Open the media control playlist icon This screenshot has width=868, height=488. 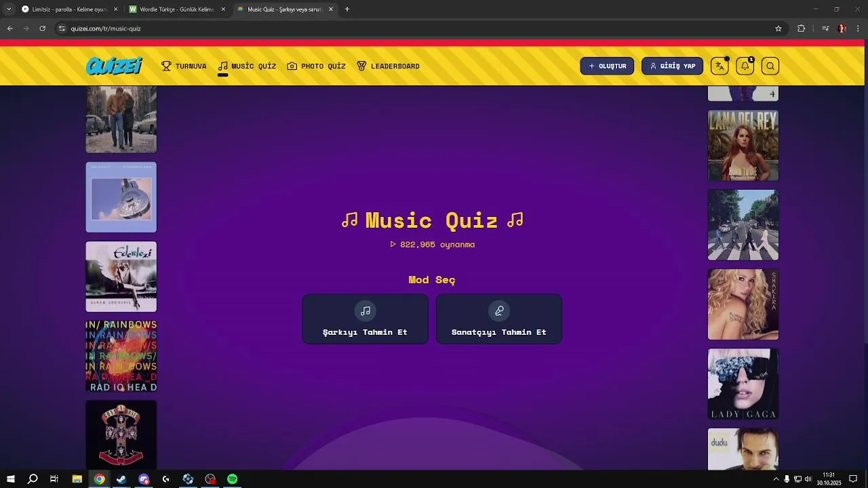point(825,28)
